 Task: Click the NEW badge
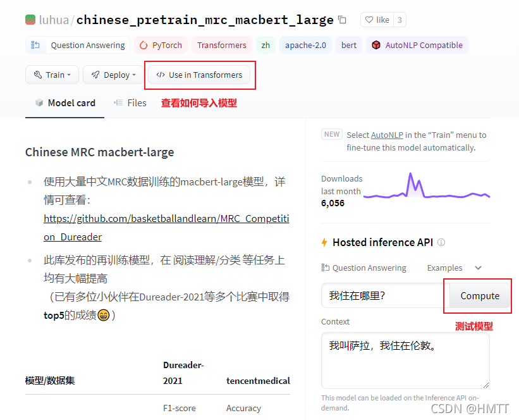pos(332,134)
